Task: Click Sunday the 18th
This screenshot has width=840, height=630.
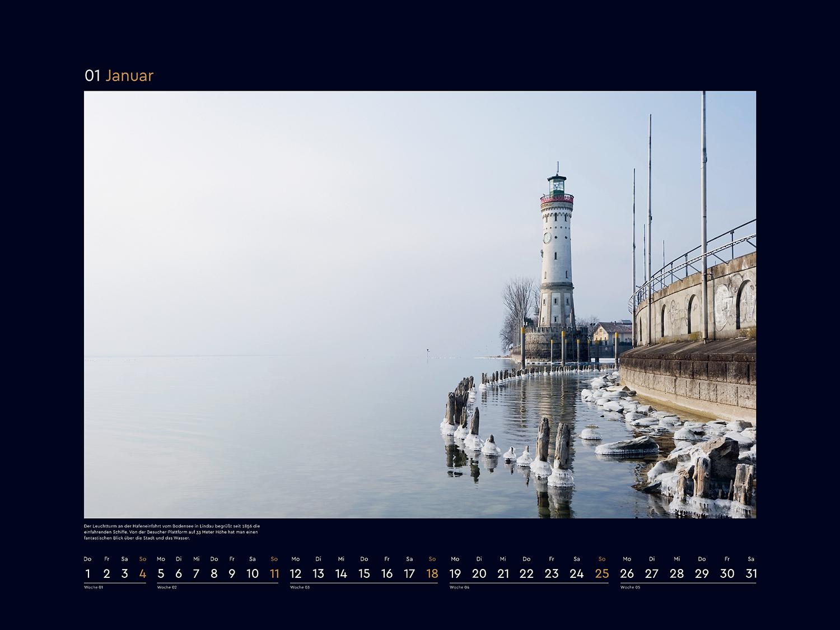Action: (432, 573)
